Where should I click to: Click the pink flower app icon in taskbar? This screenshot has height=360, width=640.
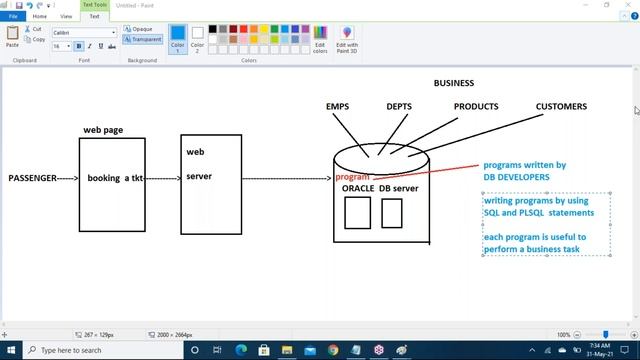[379, 350]
